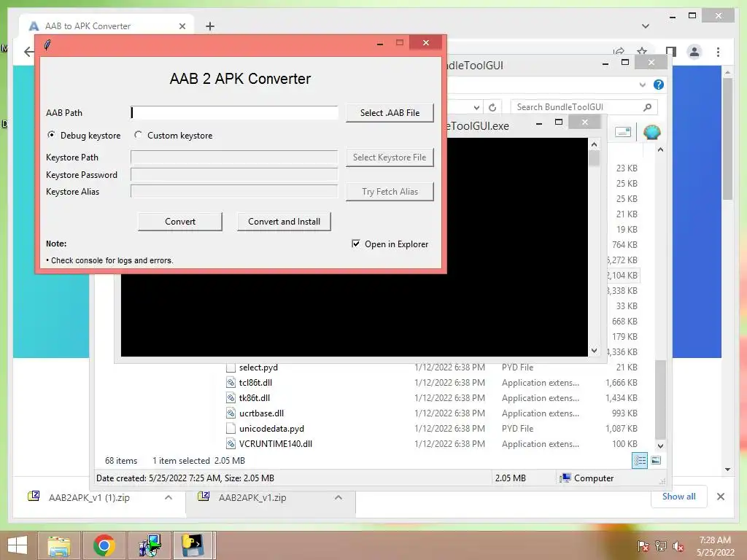Click the tcl86t.dll file icon
This screenshot has width=747, height=560.
click(231, 382)
